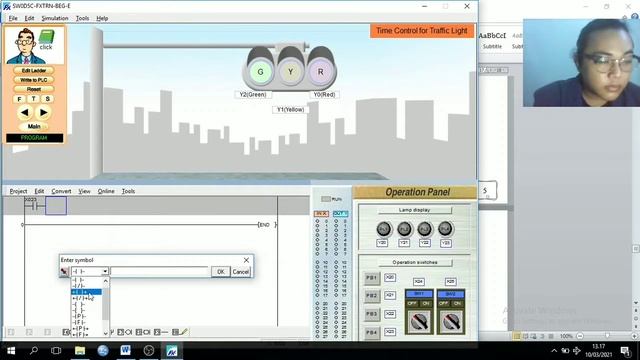
Task: Open the symbol type combo box arrow
Action: tap(105, 271)
